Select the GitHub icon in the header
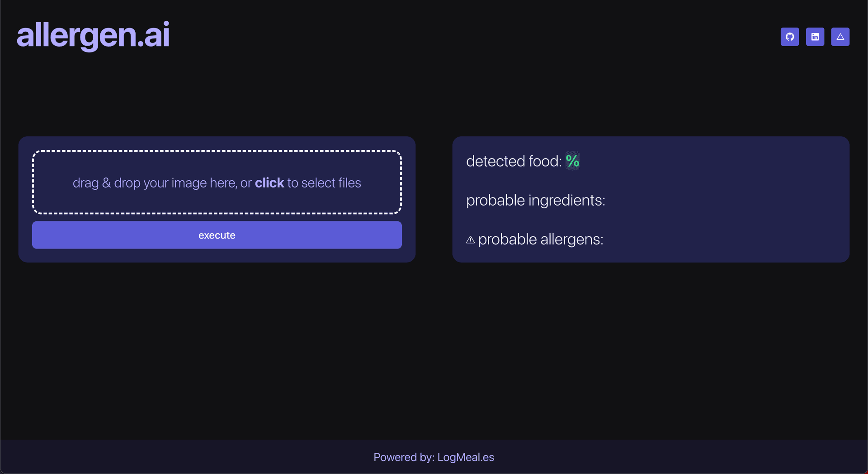Screen dimensions: 868x474 coord(790,37)
